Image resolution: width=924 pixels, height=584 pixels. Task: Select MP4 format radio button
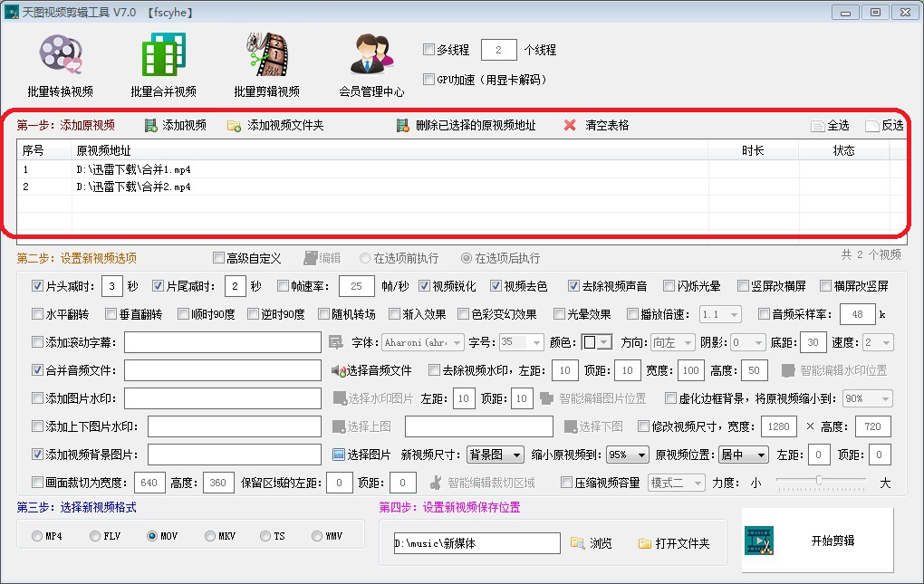click(x=37, y=536)
